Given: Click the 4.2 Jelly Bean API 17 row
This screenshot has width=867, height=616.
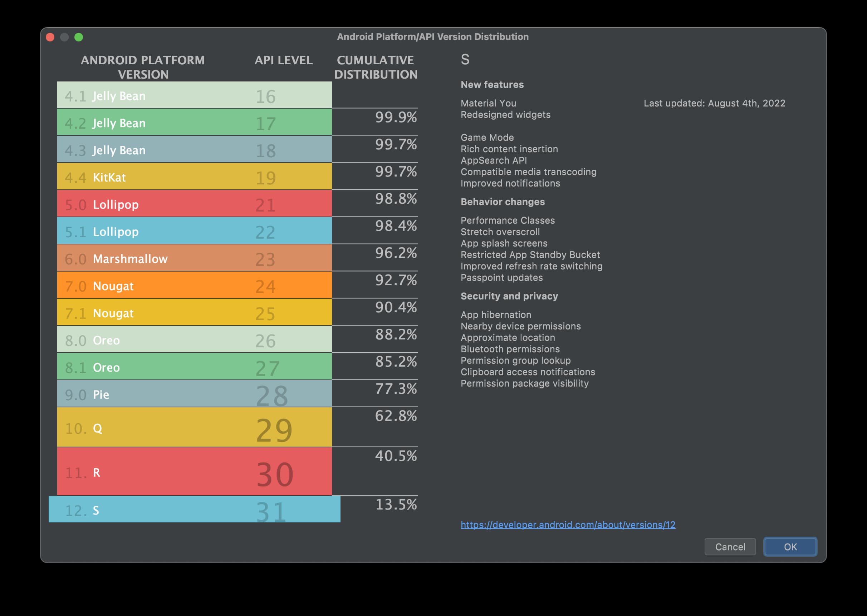Looking at the screenshot, I should pyautogui.click(x=194, y=122).
